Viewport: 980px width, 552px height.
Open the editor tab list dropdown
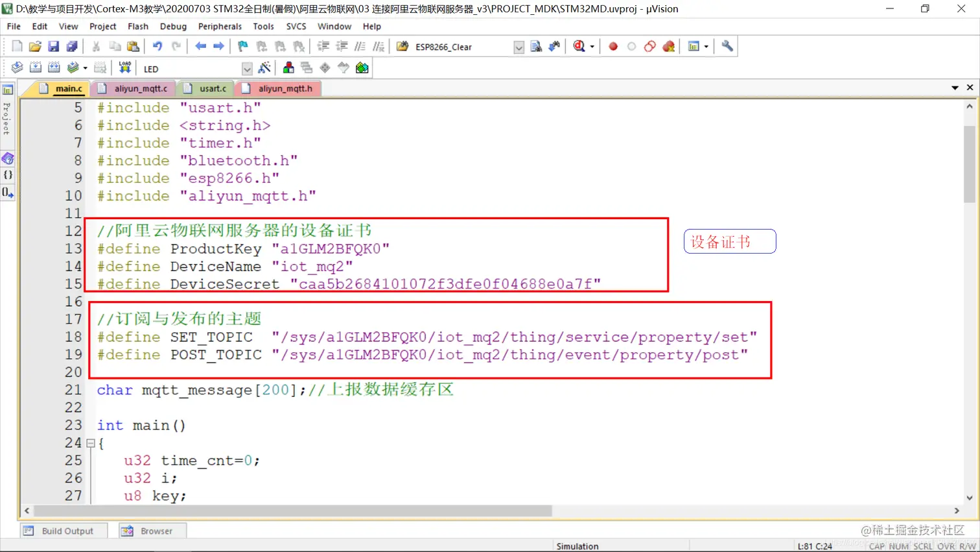[x=955, y=88]
